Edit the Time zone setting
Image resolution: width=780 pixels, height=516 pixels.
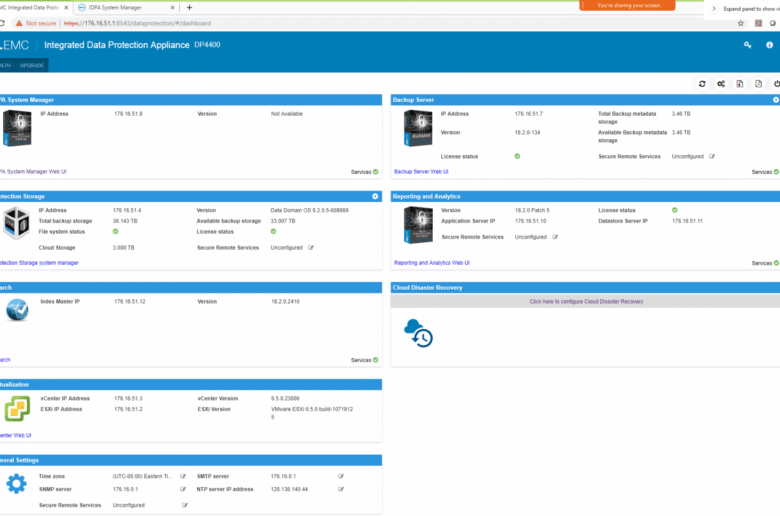tap(183, 476)
